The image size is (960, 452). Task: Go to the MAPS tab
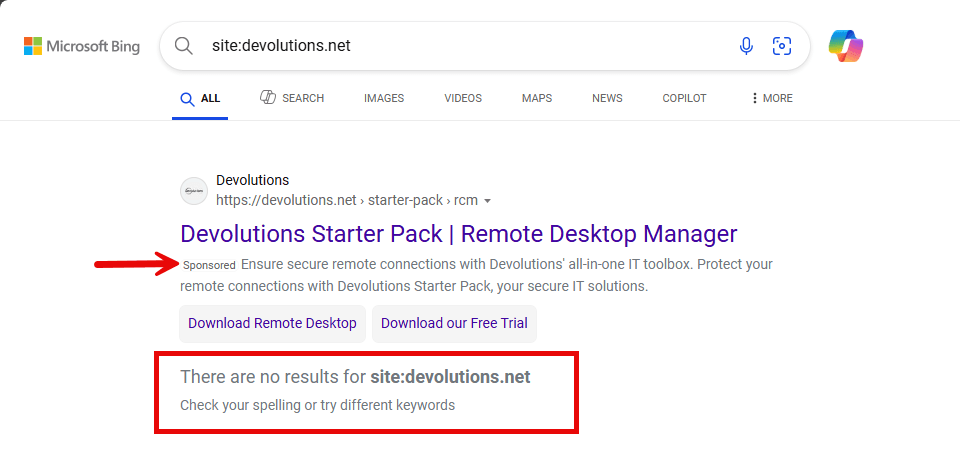(537, 98)
